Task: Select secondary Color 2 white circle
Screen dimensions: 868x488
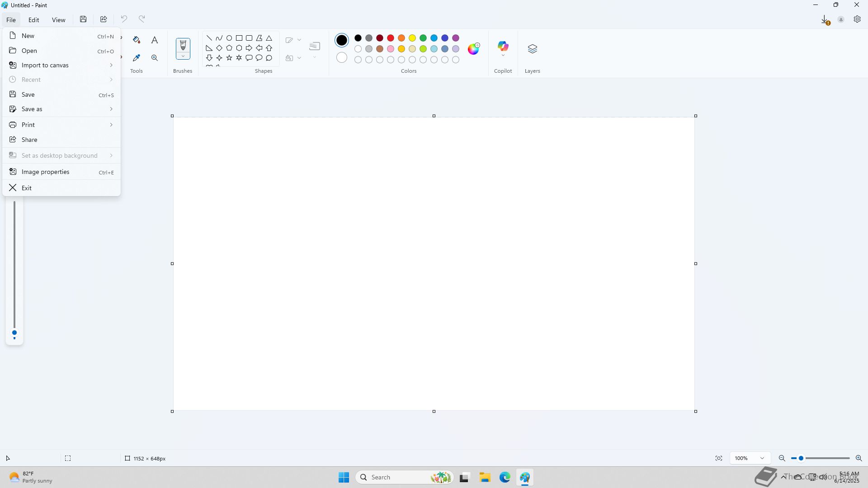Action: pos(342,58)
